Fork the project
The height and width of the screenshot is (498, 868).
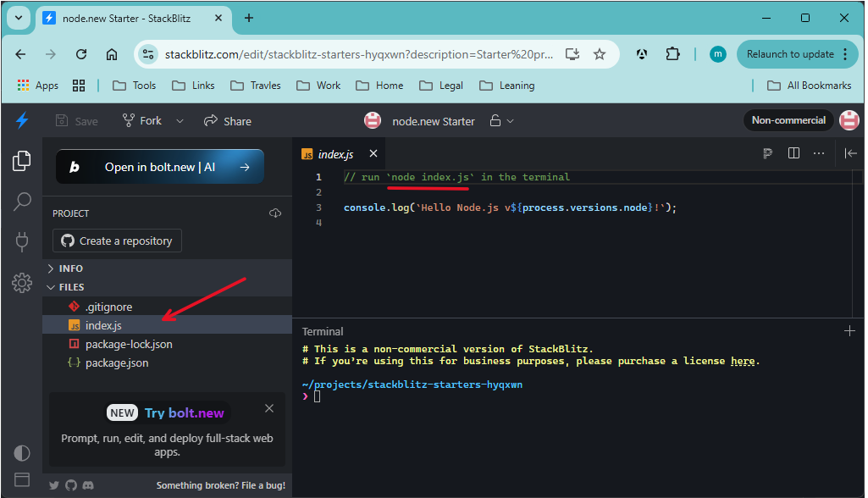pos(141,121)
